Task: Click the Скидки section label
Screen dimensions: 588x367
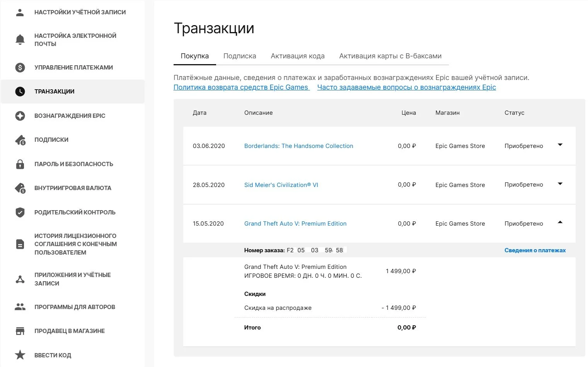Action: click(255, 294)
